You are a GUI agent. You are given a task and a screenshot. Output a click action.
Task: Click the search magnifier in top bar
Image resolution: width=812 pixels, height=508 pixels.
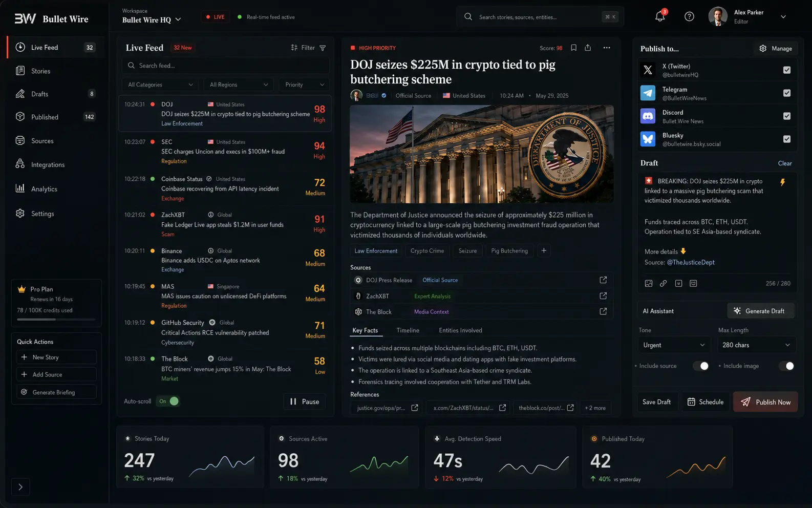coord(468,17)
